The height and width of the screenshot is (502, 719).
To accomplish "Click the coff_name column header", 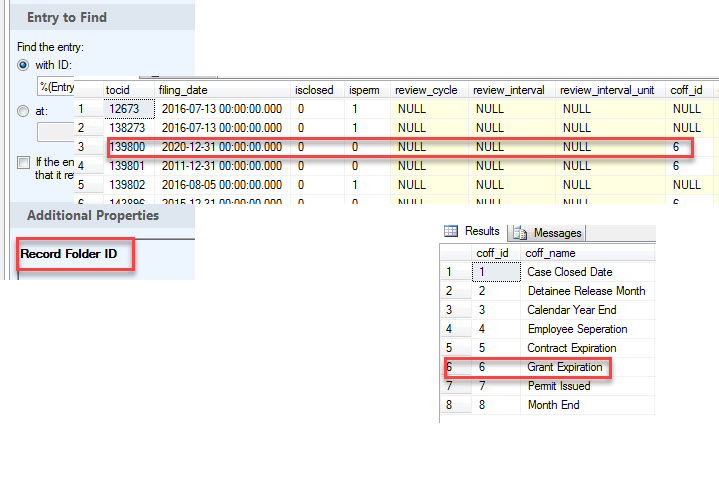I will point(588,253).
